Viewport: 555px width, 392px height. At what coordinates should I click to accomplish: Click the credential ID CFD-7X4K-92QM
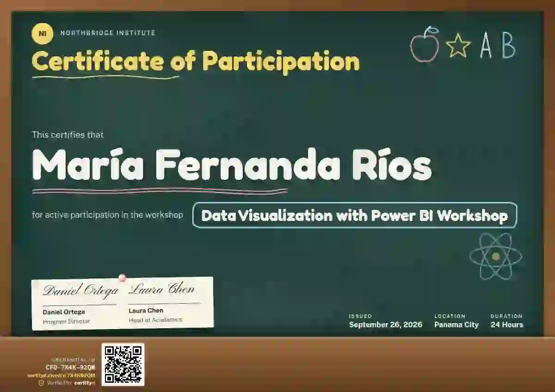pos(70,367)
